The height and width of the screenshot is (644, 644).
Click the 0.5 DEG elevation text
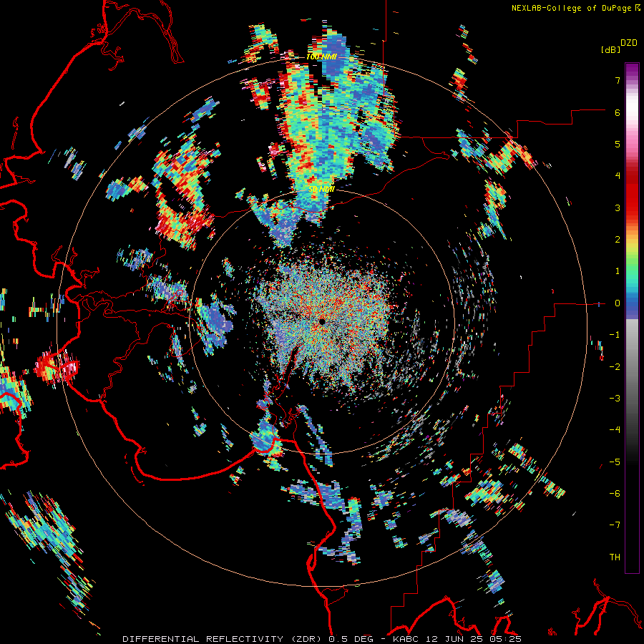click(x=351, y=639)
